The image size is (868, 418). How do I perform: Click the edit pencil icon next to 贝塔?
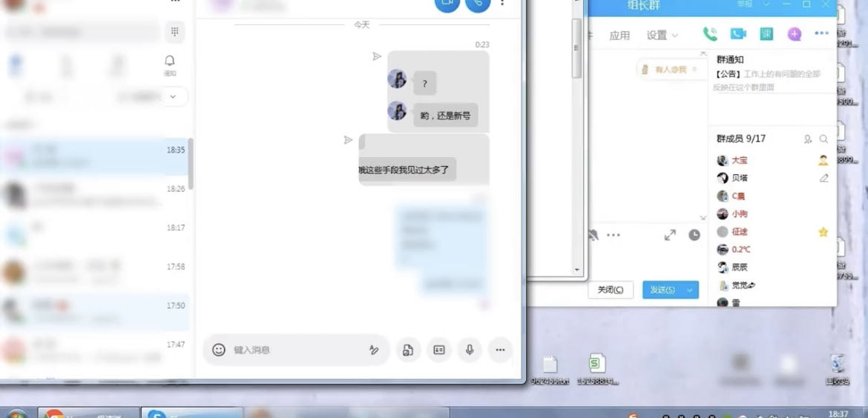[823, 178]
